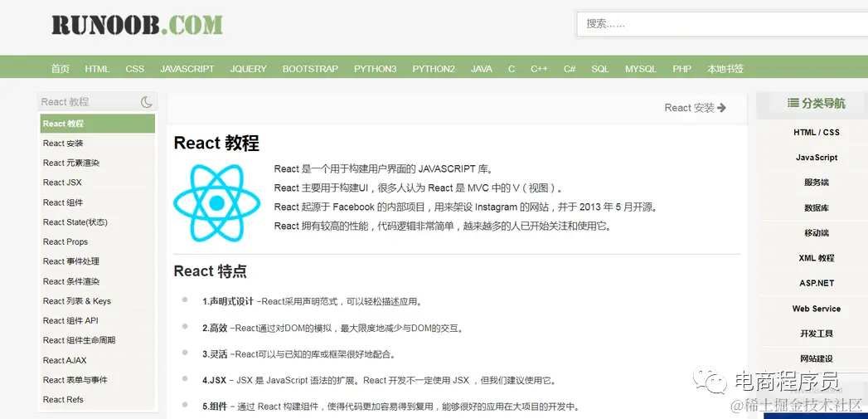Click the React 教程 sidebar title

coord(65,102)
